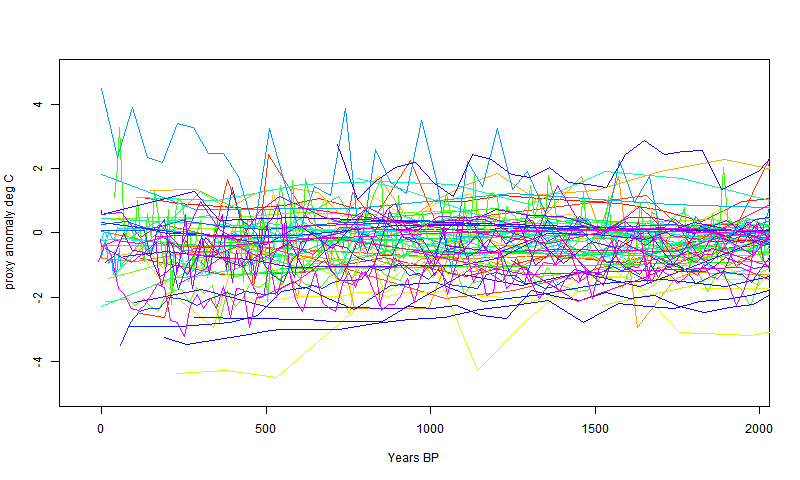Click the orange line's peak near 1900 years
Viewport: 800px width, 480px height.
click(x=722, y=159)
